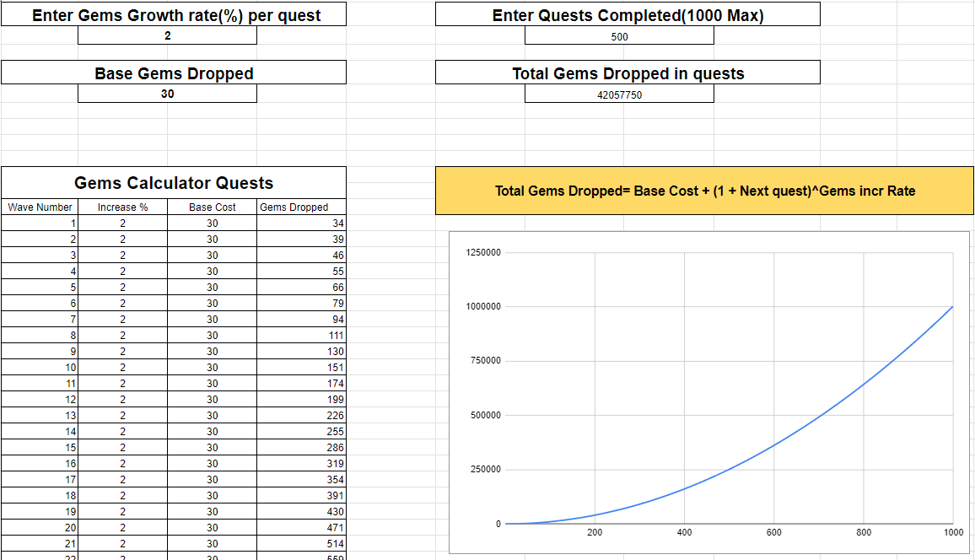Select the Gems Dropped value 34 for wave 1
The height and width of the screenshot is (560, 975).
[x=299, y=223]
